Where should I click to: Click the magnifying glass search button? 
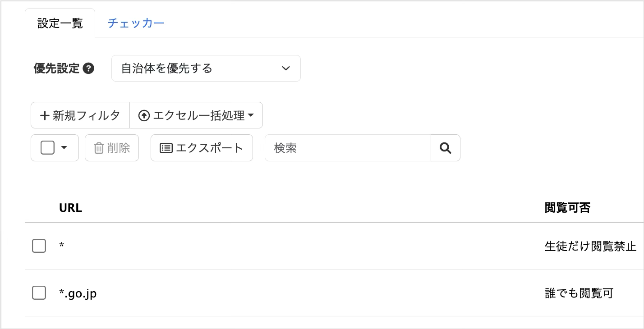(445, 148)
